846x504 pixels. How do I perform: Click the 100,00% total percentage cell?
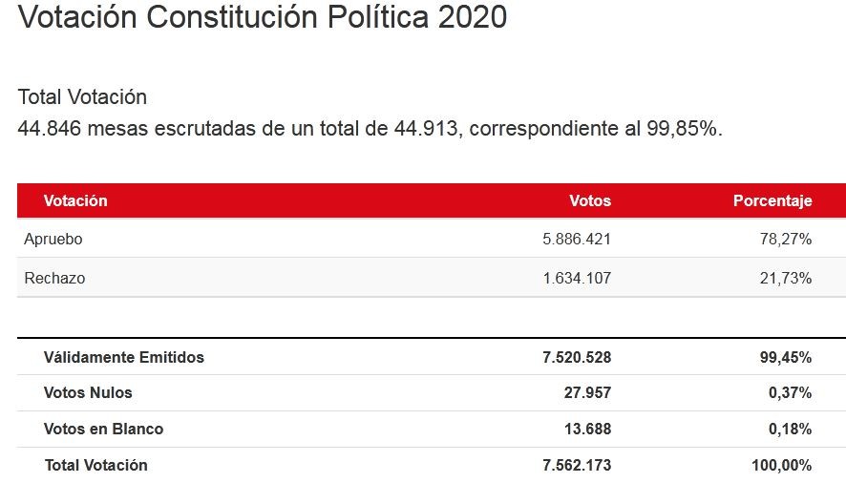click(782, 466)
